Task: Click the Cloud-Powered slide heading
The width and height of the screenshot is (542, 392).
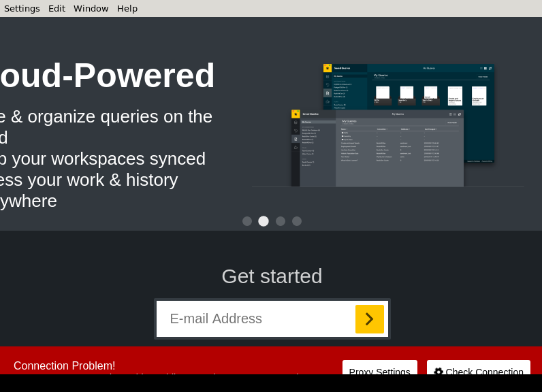Action: 107,76
